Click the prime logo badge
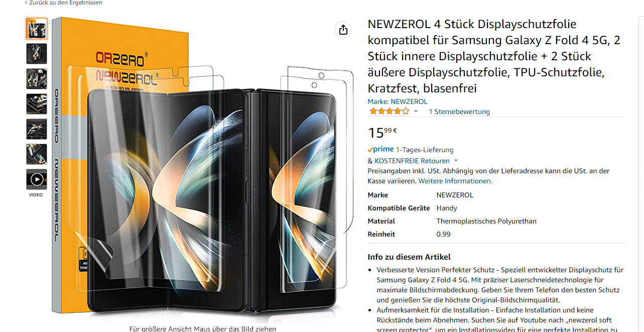Screen dimensions: 644x332 [380, 150]
